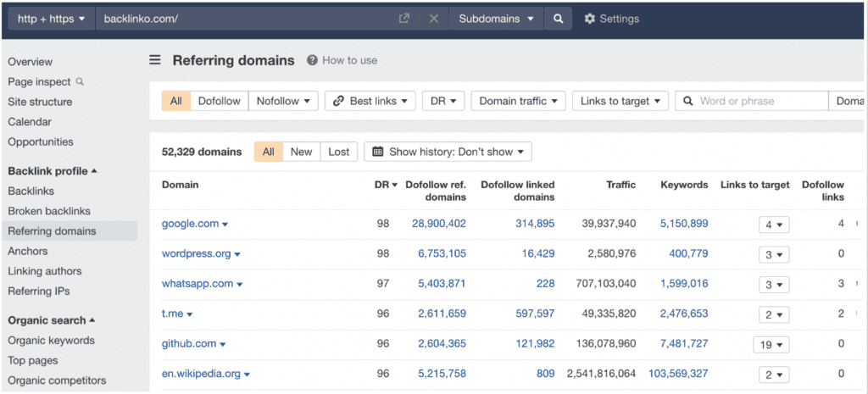Open DR filter dropdown
868x394 pixels.
tap(443, 101)
